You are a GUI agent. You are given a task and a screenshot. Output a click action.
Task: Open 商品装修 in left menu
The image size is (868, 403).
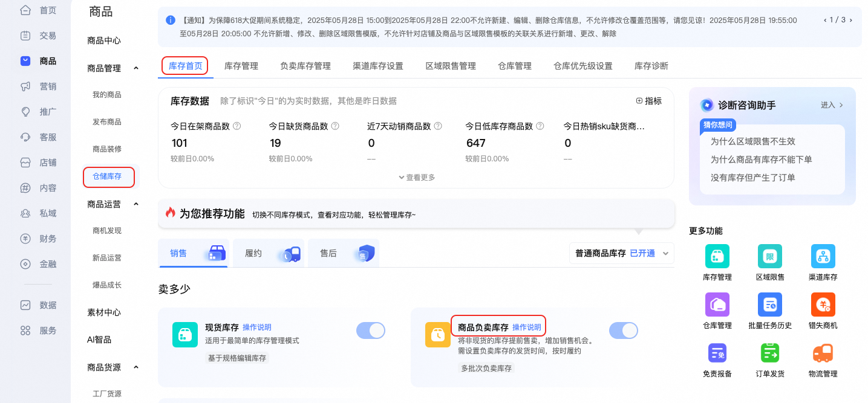click(107, 149)
